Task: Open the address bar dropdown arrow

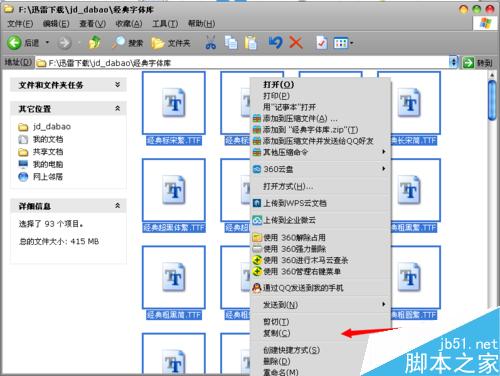Action: pos(453,63)
